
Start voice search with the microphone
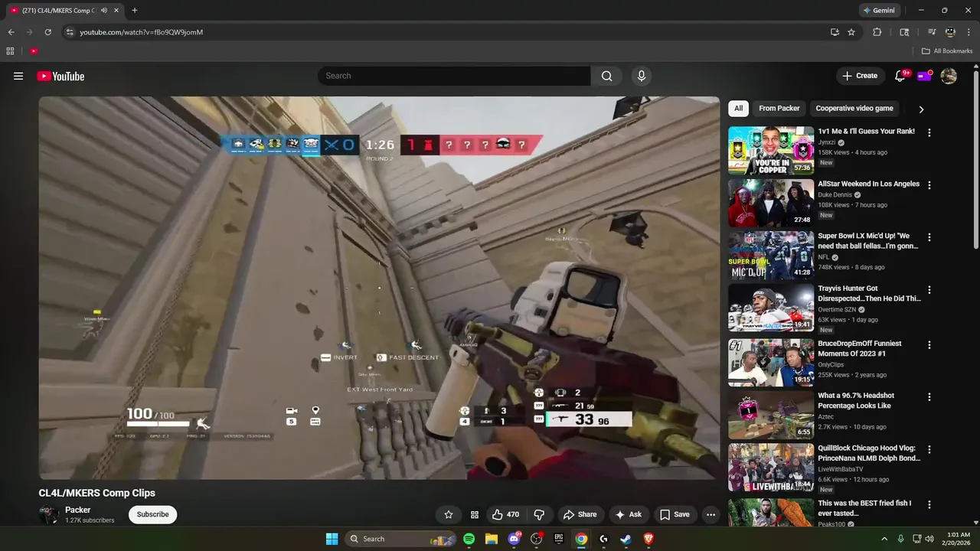pos(642,76)
